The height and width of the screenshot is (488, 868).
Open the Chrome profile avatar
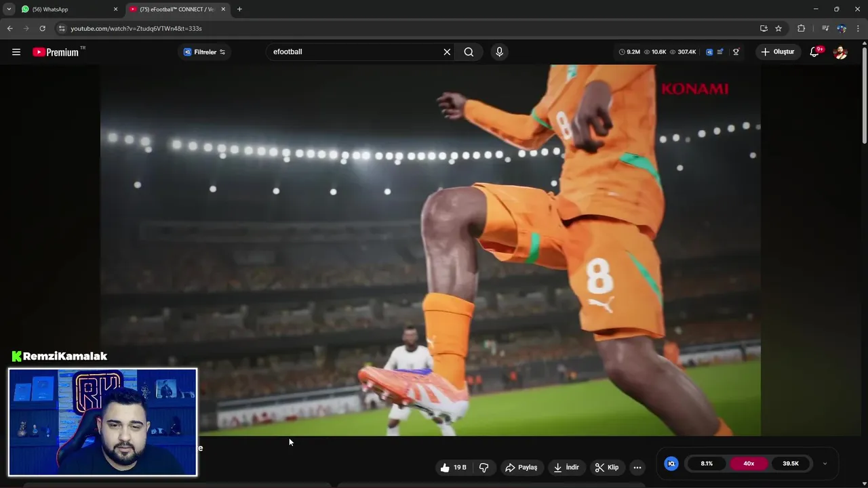click(842, 28)
